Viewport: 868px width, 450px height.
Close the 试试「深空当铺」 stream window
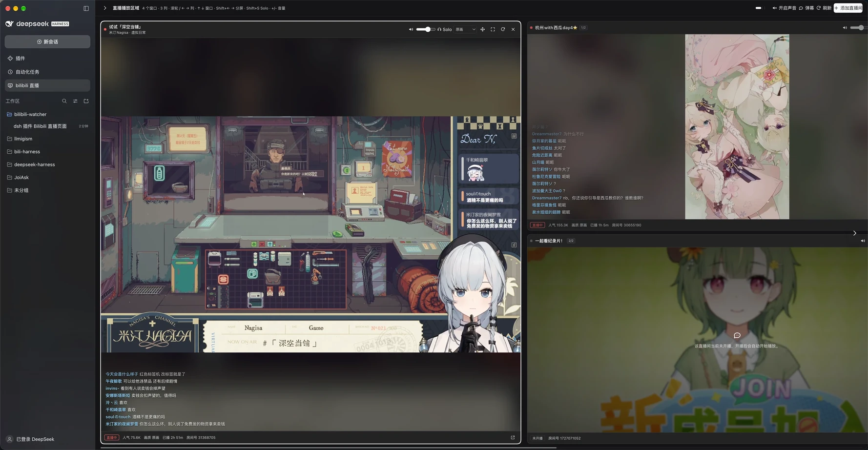tap(513, 29)
